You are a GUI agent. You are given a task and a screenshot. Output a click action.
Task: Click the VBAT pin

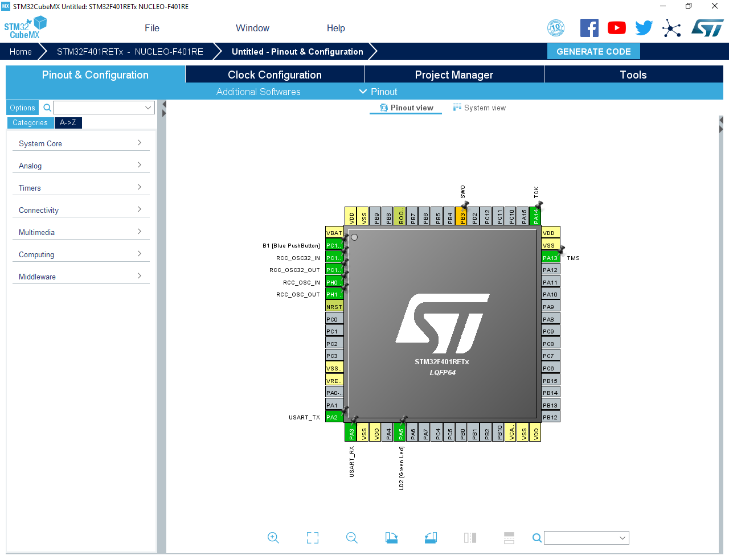click(x=334, y=233)
